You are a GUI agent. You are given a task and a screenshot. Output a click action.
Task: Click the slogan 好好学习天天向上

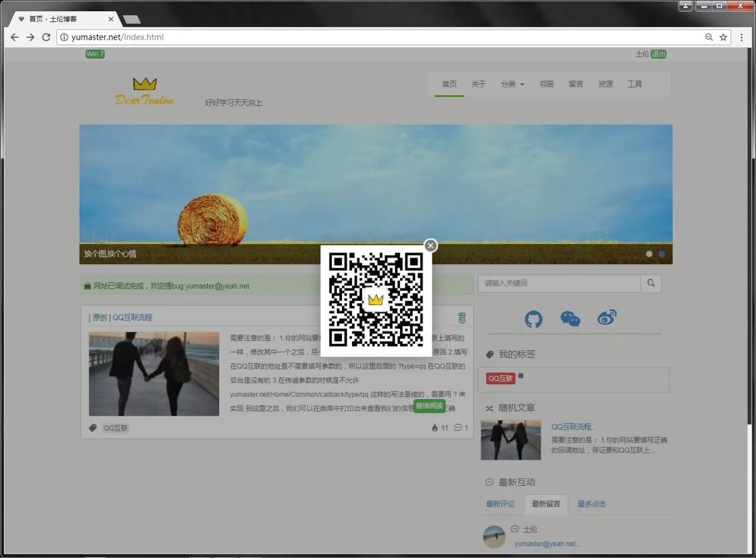(x=233, y=103)
